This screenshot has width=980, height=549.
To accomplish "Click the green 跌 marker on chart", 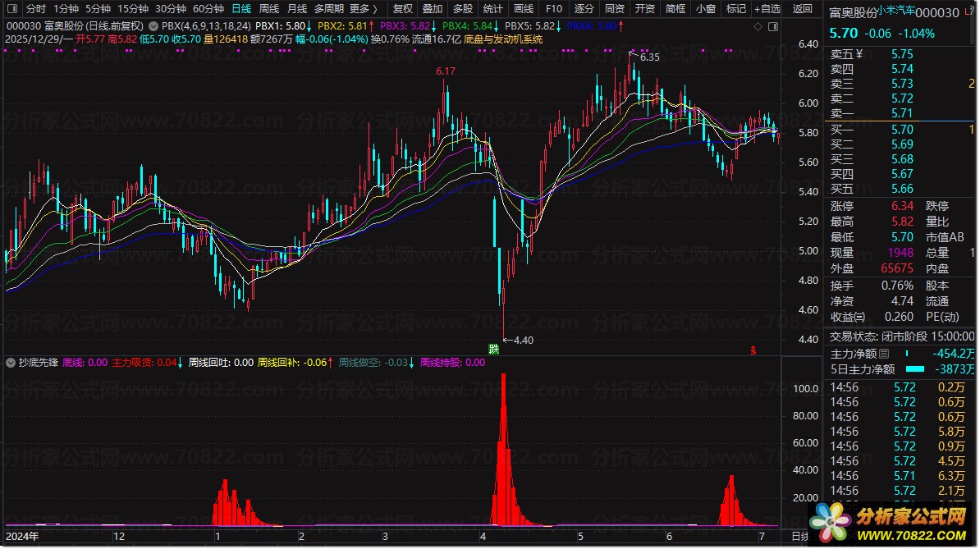I will [x=494, y=349].
